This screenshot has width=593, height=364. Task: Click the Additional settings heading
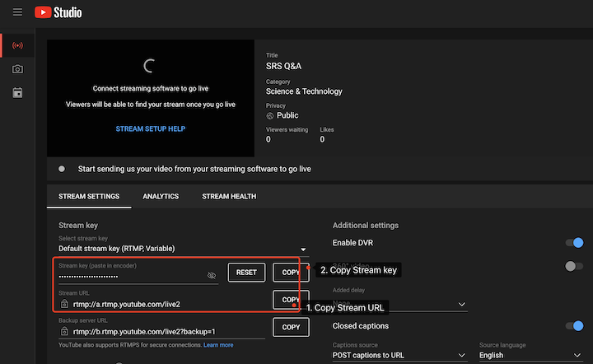coord(366,226)
